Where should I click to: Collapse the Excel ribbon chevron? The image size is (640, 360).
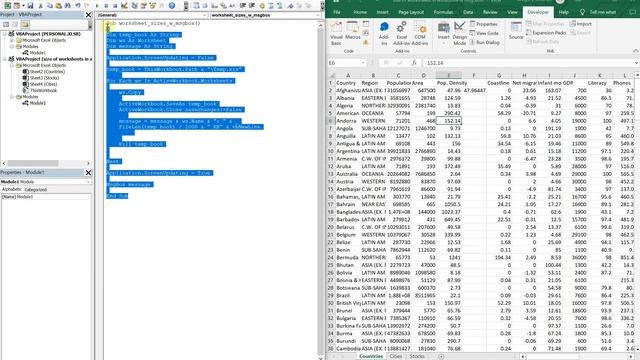(x=636, y=51)
